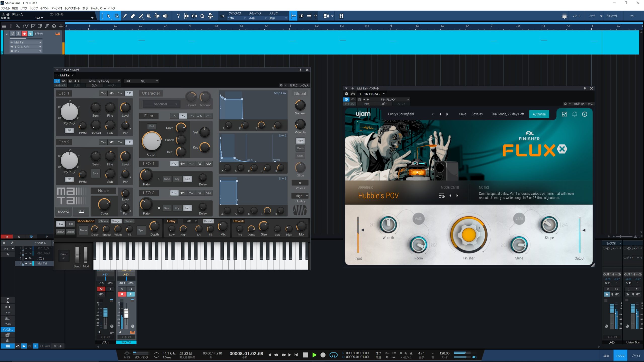
Task: Select the Range tool
Action: pyautogui.click(x=117, y=16)
